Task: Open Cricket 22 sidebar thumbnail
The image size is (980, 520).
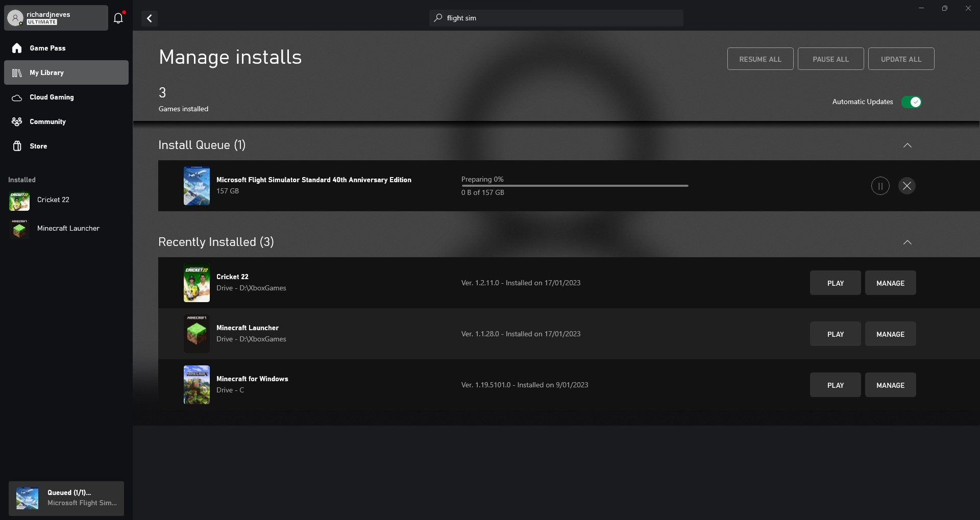Action: point(19,201)
